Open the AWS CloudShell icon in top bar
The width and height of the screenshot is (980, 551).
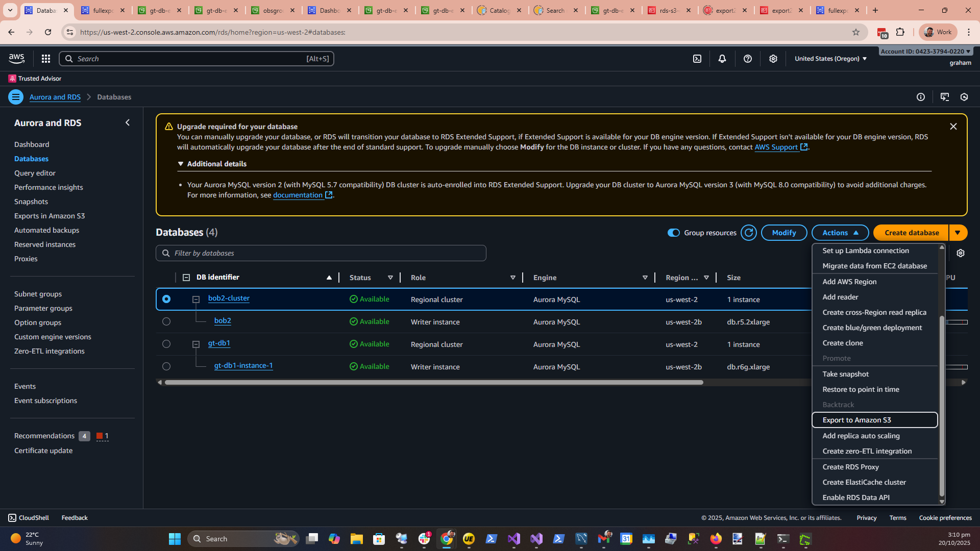click(697, 59)
